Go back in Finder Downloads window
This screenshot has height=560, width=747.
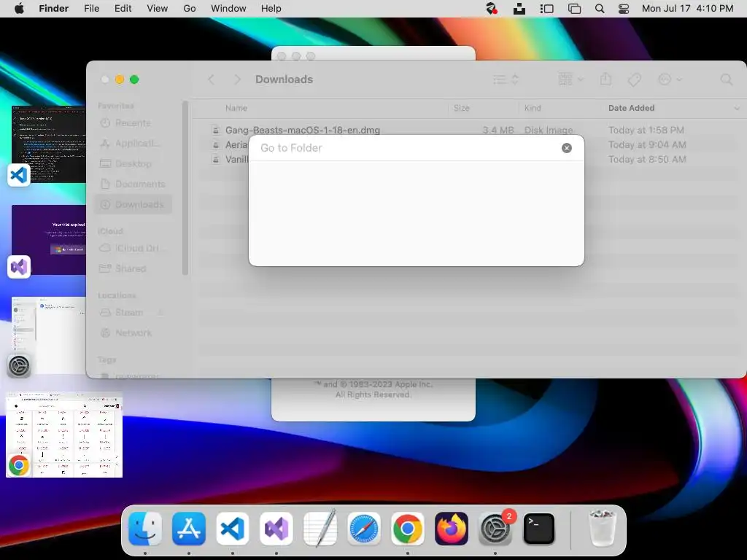212,79
